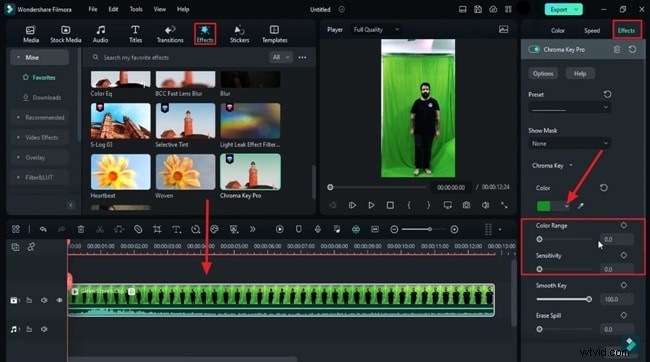Open the Stock Media tab
Screen dimensions: 650x362
[x=65, y=34]
